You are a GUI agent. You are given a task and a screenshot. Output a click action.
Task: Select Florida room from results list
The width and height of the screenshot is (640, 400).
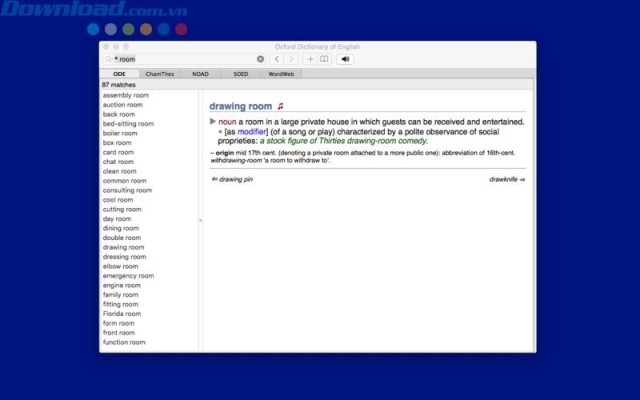tap(123, 314)
